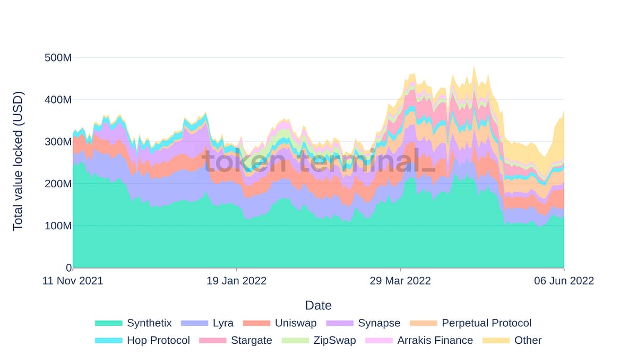
Task: Hide the Synthetix series via its label
Action: coord(149,323)
